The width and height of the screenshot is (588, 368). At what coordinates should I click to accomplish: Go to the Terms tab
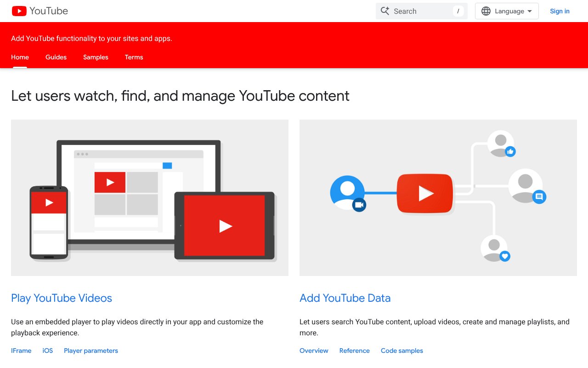[134, 57]
